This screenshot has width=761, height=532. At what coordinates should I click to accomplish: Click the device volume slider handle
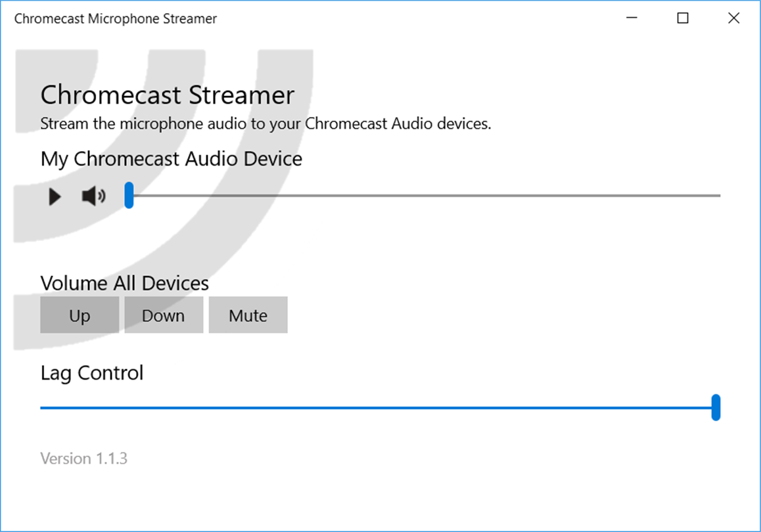[x=129, y=196]
